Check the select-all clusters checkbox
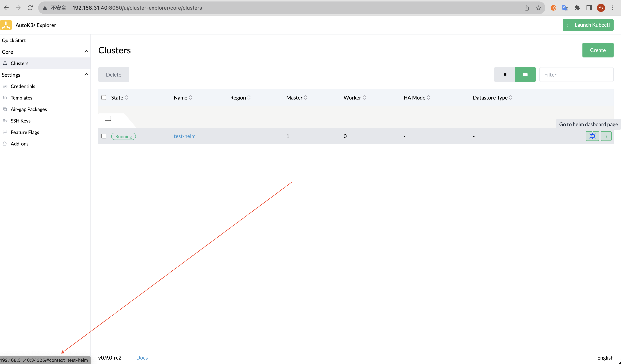The width and height of the screenshot is (621, 364). [x=104, y=97]
